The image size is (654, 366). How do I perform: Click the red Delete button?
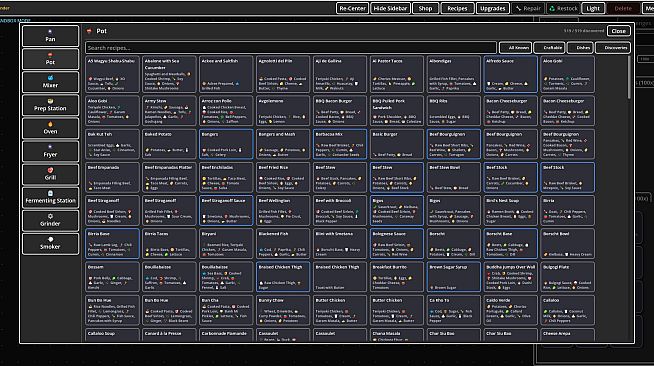click(x=623, y=8)
